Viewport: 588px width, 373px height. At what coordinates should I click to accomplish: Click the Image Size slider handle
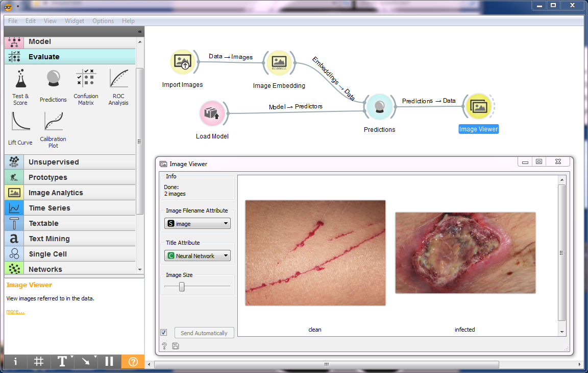point(182,287)
